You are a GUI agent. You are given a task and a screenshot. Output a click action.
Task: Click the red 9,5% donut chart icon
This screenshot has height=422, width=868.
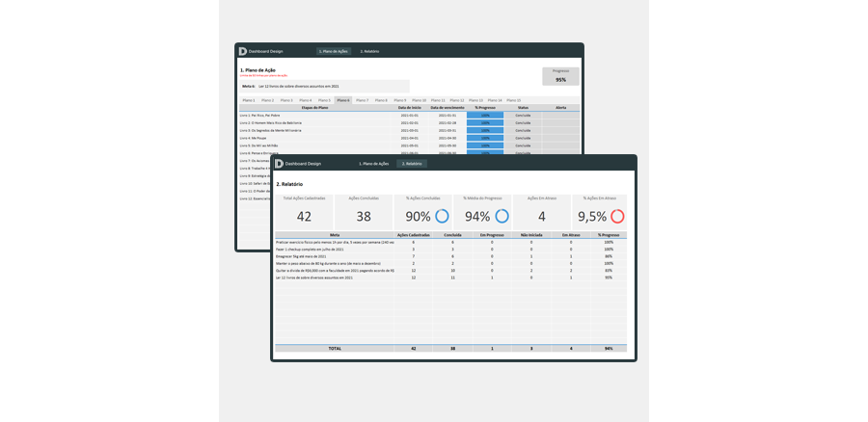[x=616, y=216]
